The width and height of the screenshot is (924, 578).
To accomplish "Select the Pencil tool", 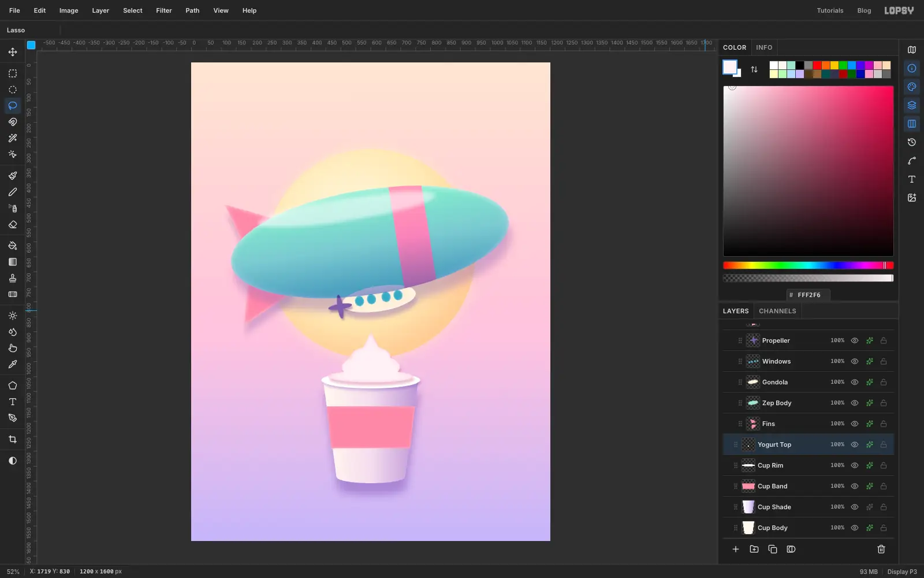I will click(13, 192).
